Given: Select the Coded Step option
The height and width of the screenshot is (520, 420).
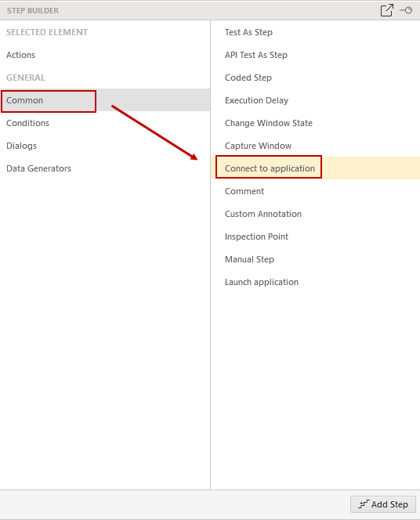Looking at the screenshot, I should [315, 78].
